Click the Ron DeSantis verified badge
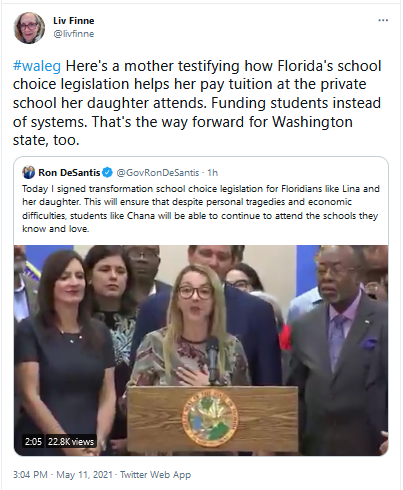 (108, 172)
